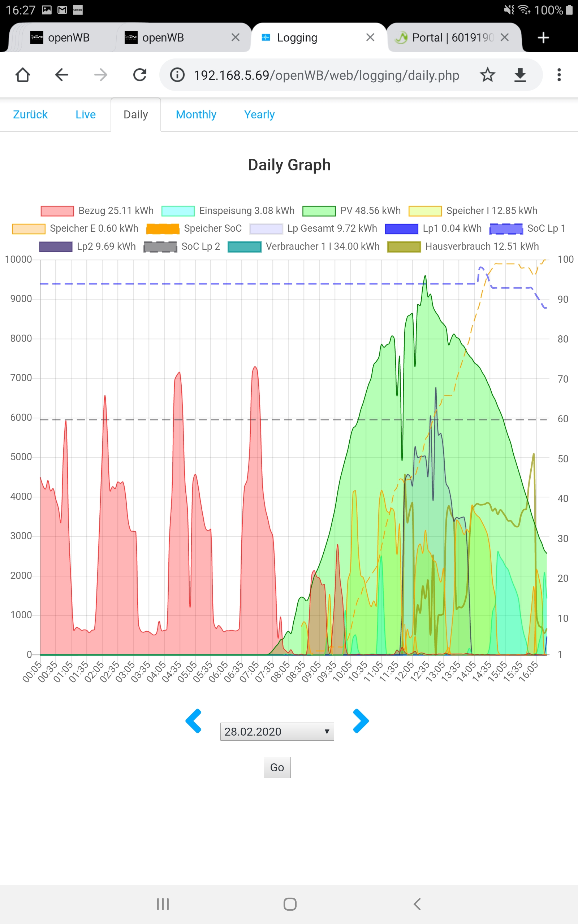Image resolution: width=578 pixels, height=924 pixels.
Task: Toggle SoC Lp 1 dataset
Action: pyautogui.click(x=527, y=228)
